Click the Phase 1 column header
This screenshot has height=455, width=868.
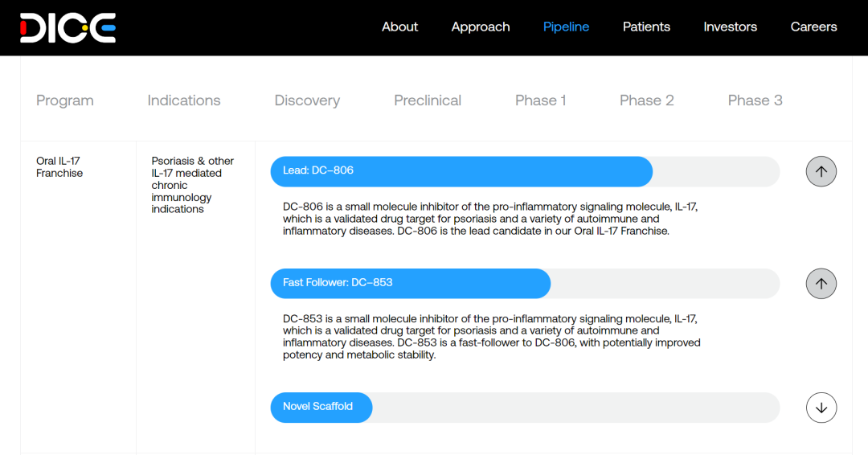541,100
